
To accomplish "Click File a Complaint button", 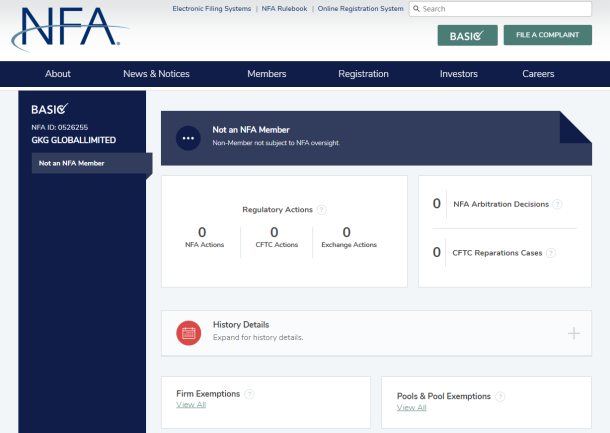I will pyautogui.click(x=548, y=35).
